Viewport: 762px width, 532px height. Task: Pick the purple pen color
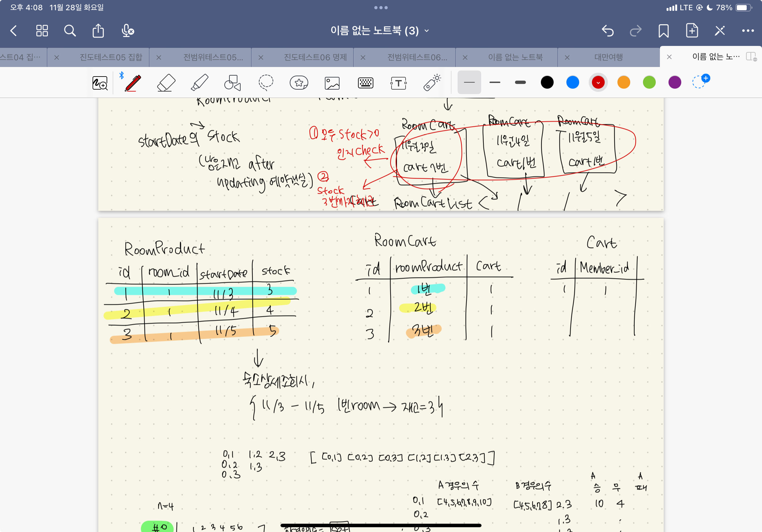pos(675,82)
